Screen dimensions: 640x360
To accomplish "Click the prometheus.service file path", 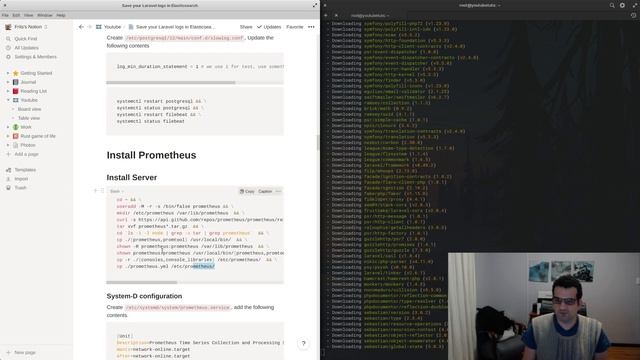I will tap(178, 307).
